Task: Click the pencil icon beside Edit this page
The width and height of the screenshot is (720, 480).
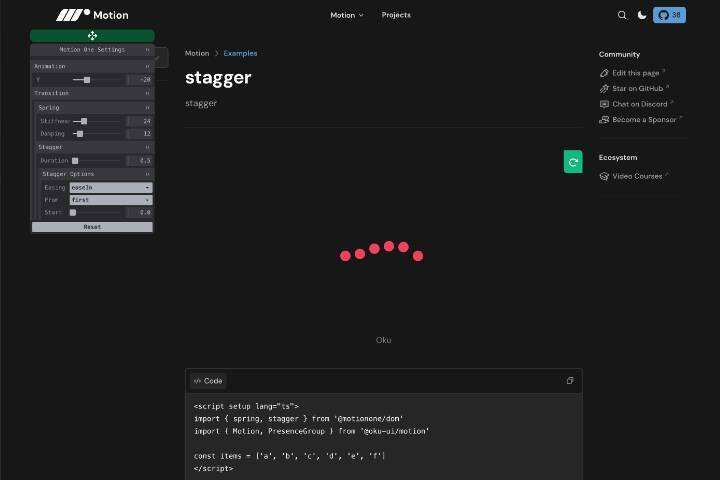Action: coord(604,73)
